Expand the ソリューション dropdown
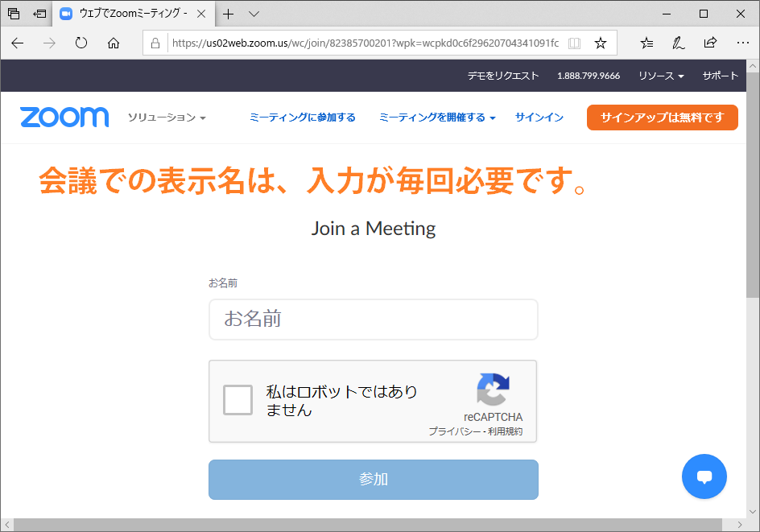The image size is (760, 532). click(167, 118)
